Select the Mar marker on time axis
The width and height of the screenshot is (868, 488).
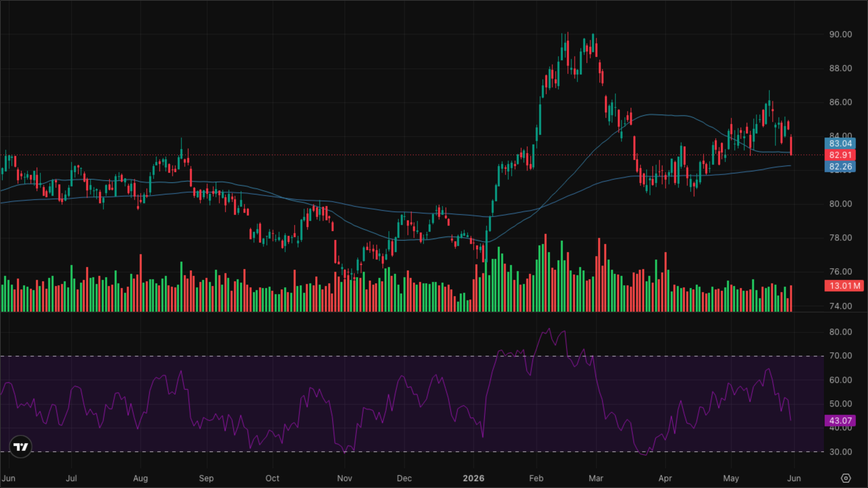pyautogui.click(x=596, y=478)
